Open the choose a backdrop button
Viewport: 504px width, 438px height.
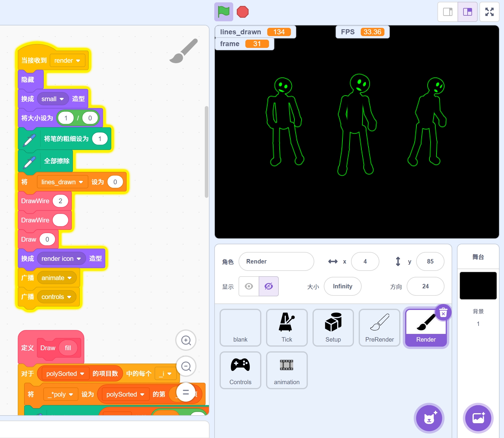[478, 418]
